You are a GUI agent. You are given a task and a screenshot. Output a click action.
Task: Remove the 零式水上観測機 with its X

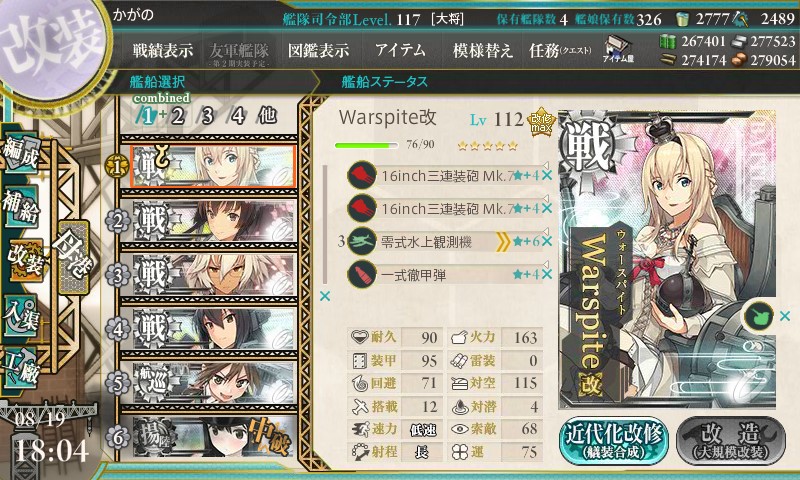(547, 241)
